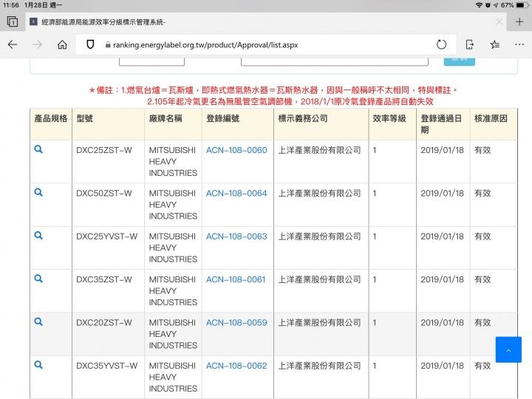Open the share page icon
This screenshot has height=399, width=532.
(x=470, y=44)
